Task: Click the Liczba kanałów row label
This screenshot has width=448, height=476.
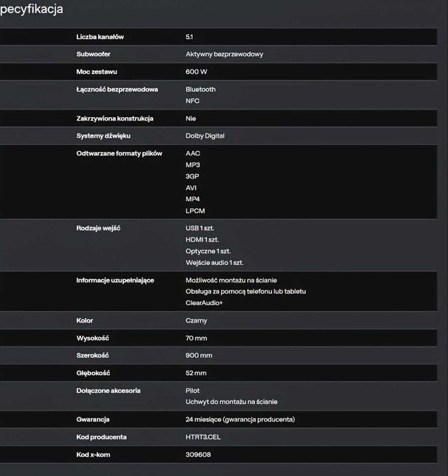Action: pyautogui.click(x=100, y=37)
